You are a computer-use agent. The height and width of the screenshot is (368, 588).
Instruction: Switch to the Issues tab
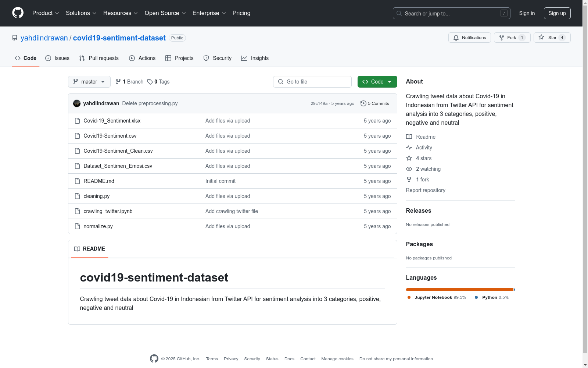(57, 58)
